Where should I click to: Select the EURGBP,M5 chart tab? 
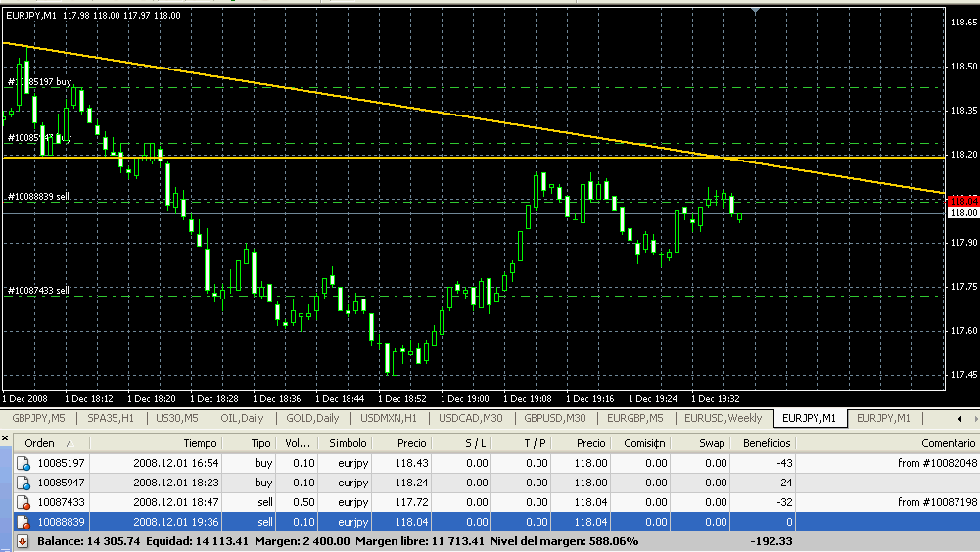(x=635, y=418)
